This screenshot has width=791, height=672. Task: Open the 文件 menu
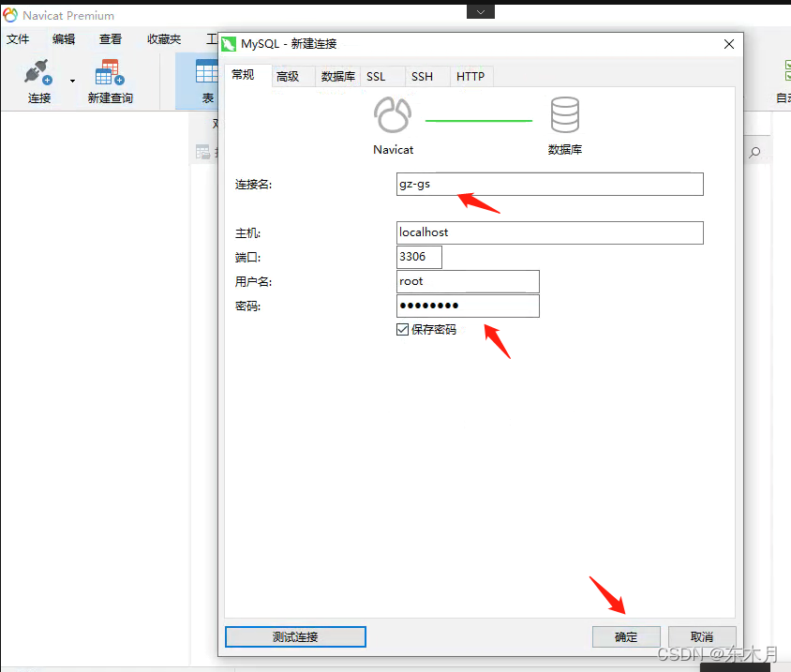point(18,38)
